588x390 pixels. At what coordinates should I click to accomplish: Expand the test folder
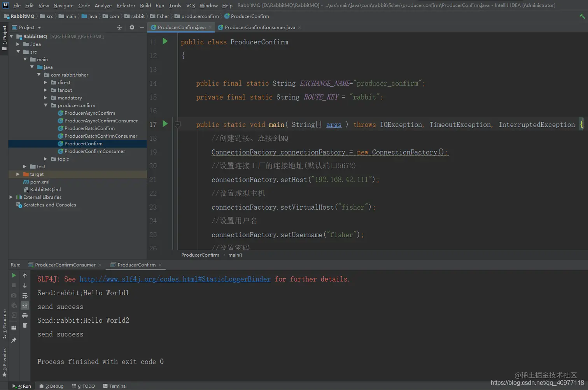click(25, 166)
